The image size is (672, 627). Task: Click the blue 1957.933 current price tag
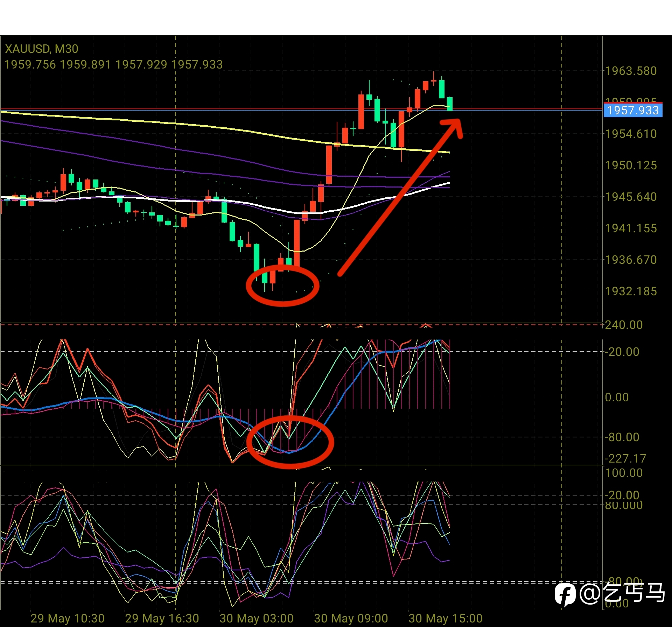coord(633,111)
